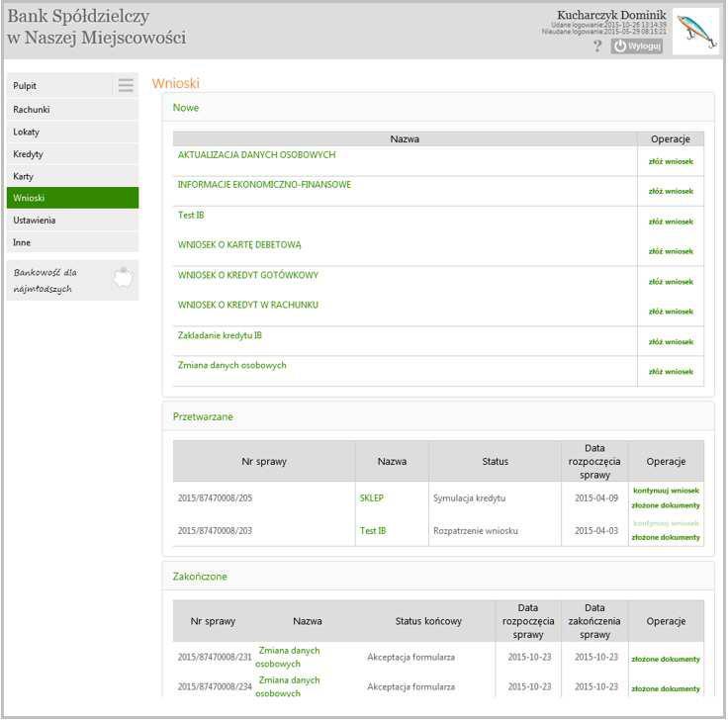Open the WNIOSEK O KREDYT GOTÓWKOWY link

coord(248,275)
